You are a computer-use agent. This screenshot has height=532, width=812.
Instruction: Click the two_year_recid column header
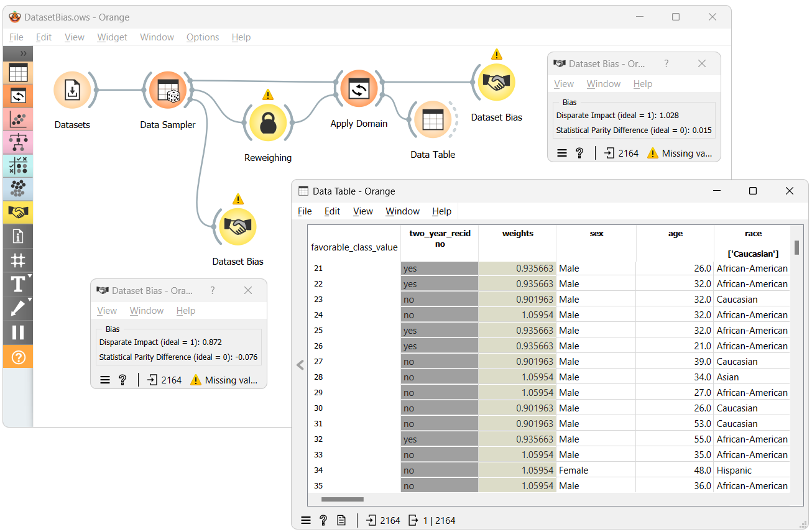click(x=440, y=243)
